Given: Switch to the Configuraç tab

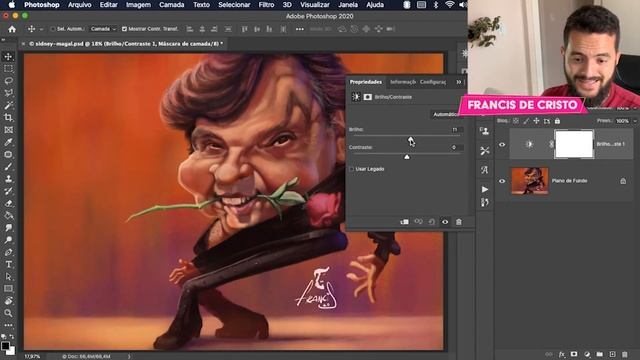Looking at the screenshot, I should tap(433, 82).
